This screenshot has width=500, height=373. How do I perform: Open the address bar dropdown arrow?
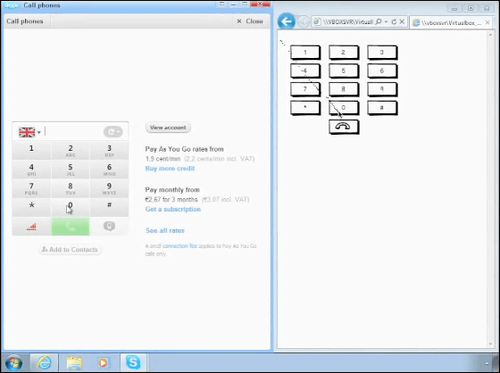pos(386,22)
